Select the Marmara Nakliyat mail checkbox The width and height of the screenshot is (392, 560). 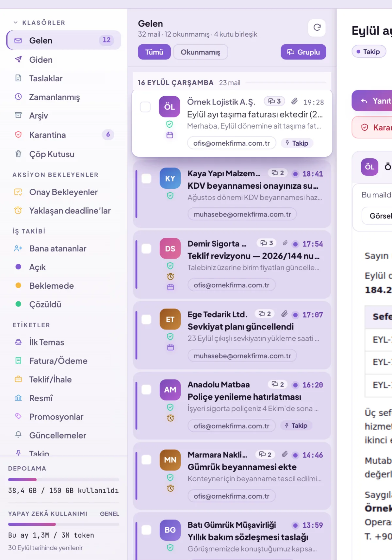pyautogui.click(x=146, y=460)
